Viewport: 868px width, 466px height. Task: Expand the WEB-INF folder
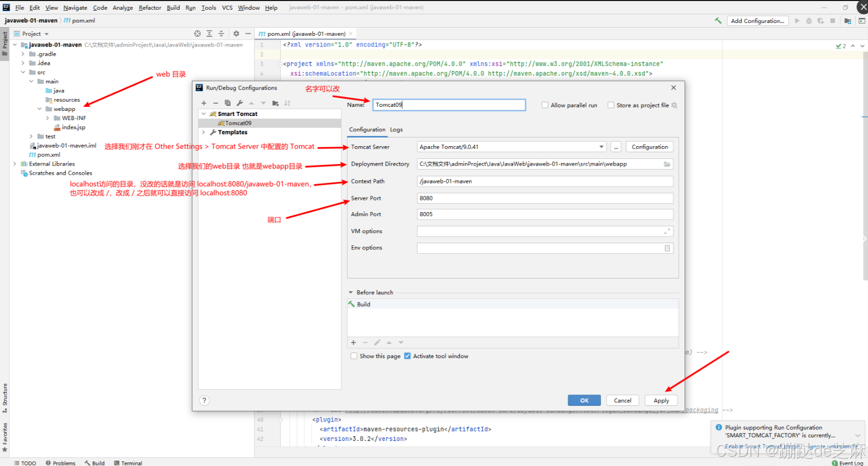47,118
